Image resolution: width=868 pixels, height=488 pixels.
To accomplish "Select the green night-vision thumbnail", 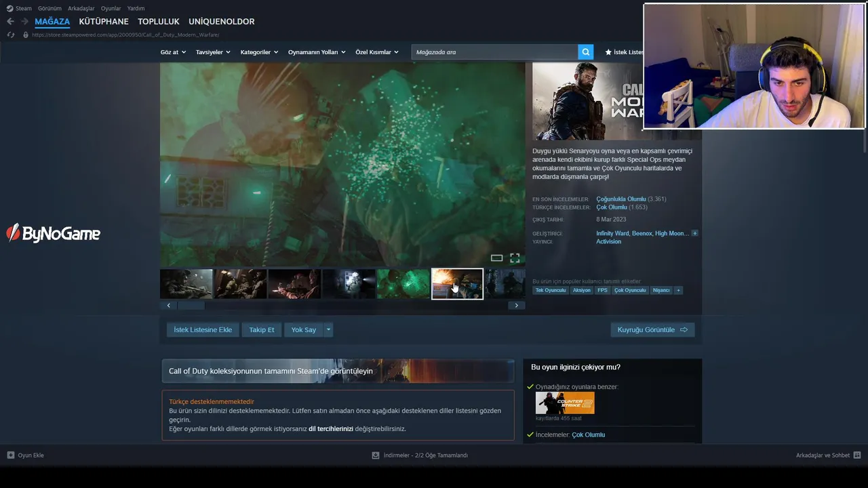I will [403, 284].
